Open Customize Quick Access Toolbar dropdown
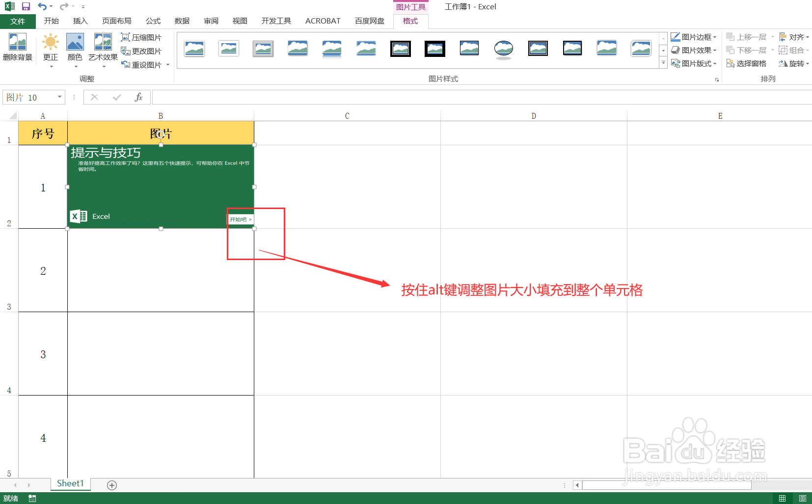The image size is (812, 504). tap(83, 7)
